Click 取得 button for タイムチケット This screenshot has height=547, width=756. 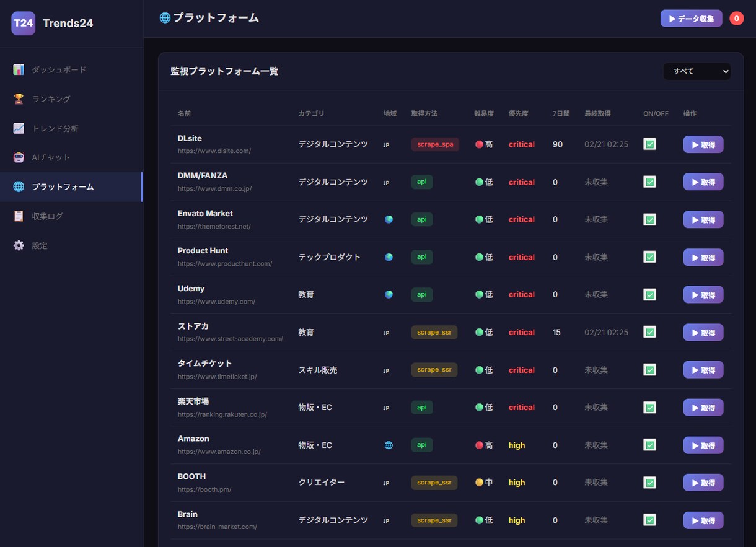pos(703,370)
